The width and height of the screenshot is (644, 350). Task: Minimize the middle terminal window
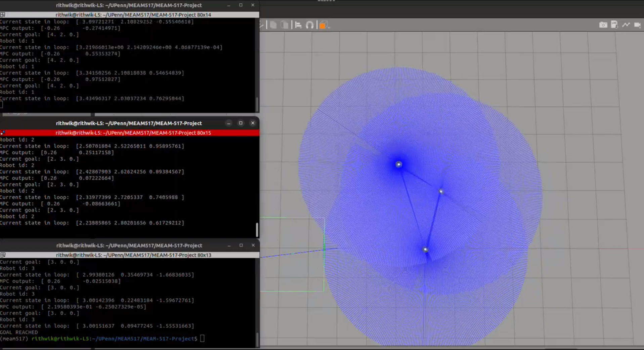pos(229,123)
